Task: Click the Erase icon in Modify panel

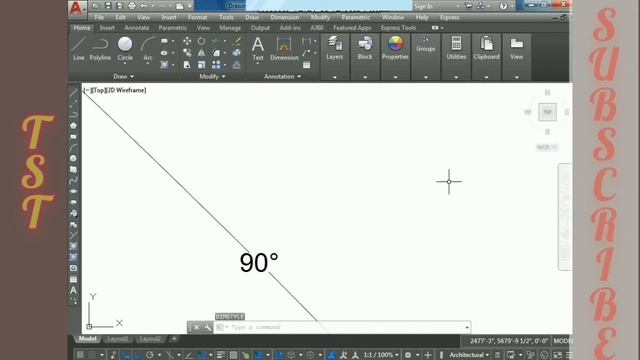Action: [x=237, y=41]
